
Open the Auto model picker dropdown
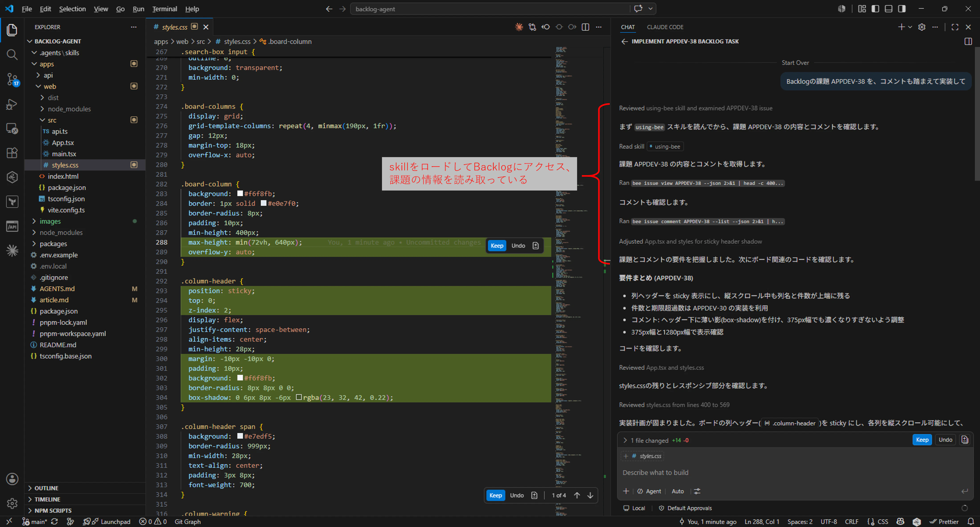678,491
